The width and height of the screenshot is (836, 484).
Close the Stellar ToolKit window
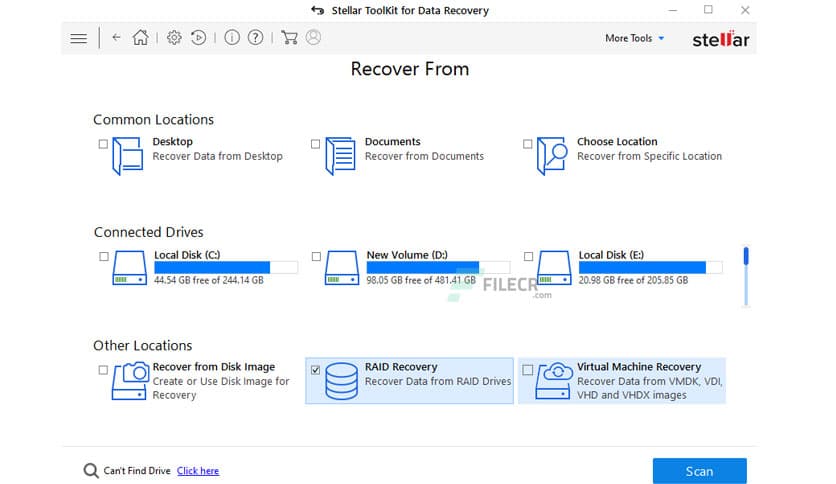(745, 10)
